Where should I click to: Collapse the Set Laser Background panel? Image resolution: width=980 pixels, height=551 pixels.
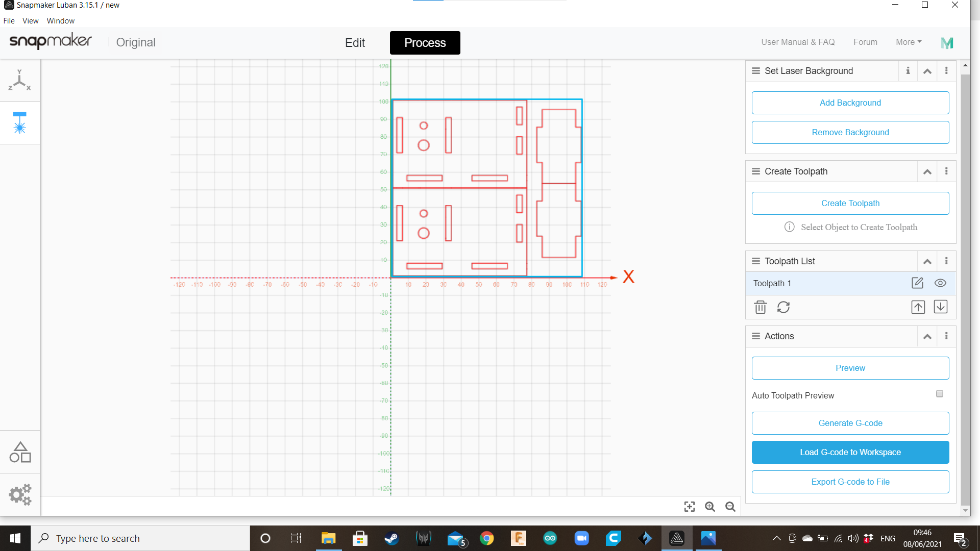point(927,71)
